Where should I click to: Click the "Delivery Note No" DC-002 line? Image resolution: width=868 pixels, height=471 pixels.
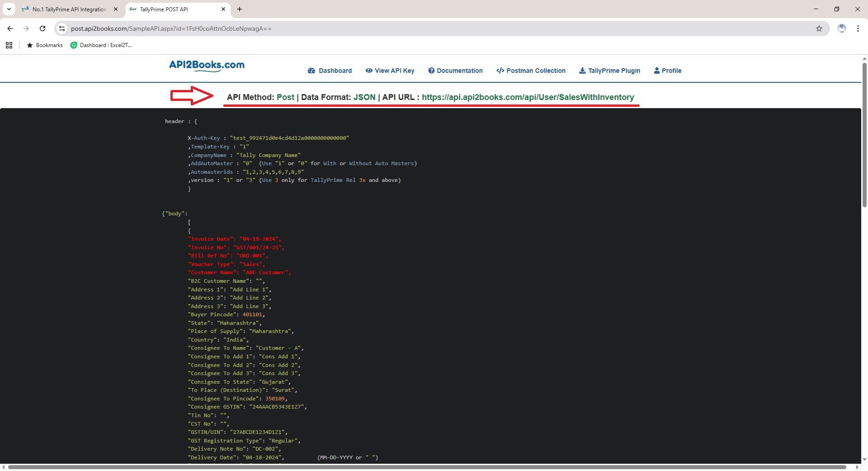[235, 449]
